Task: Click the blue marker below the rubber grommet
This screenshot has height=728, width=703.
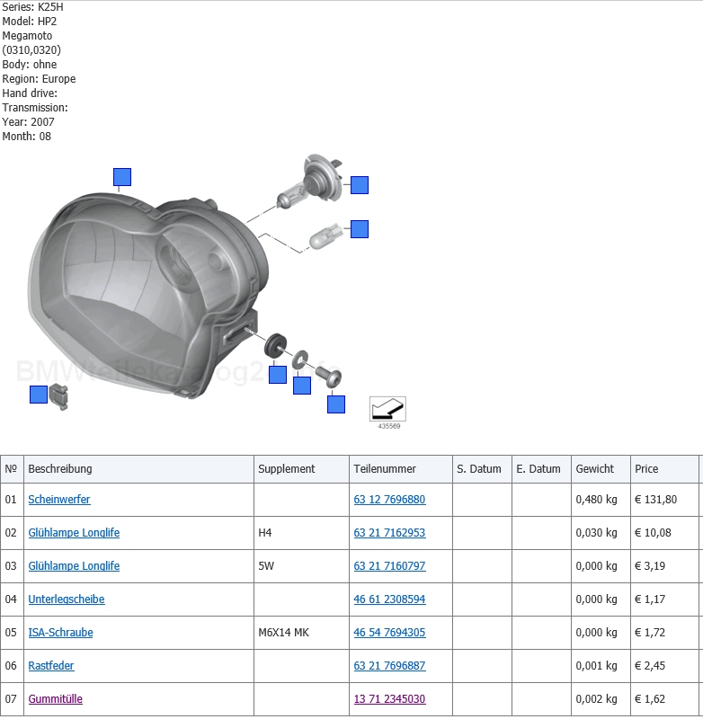Action: click(278, 375)
